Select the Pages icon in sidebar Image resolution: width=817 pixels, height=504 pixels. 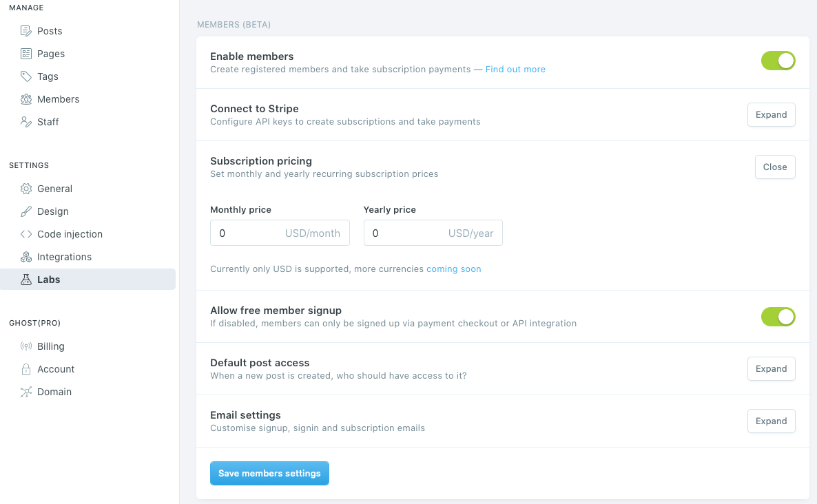click(x=25, y=54)
